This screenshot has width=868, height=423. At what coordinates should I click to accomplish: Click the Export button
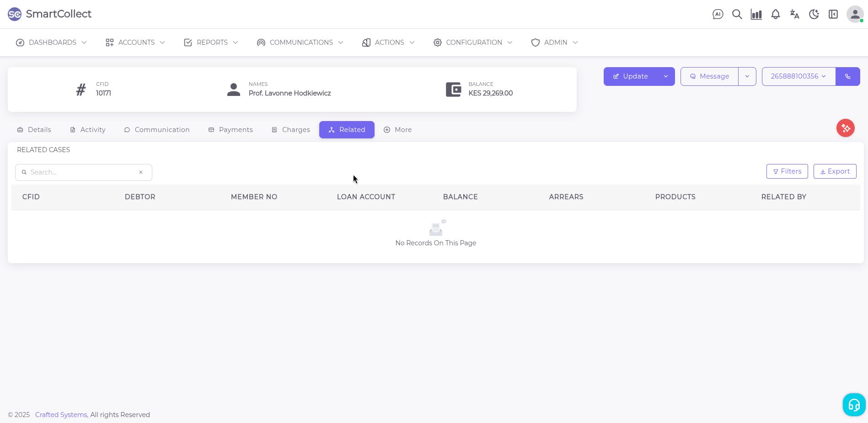tap(835, 171)
